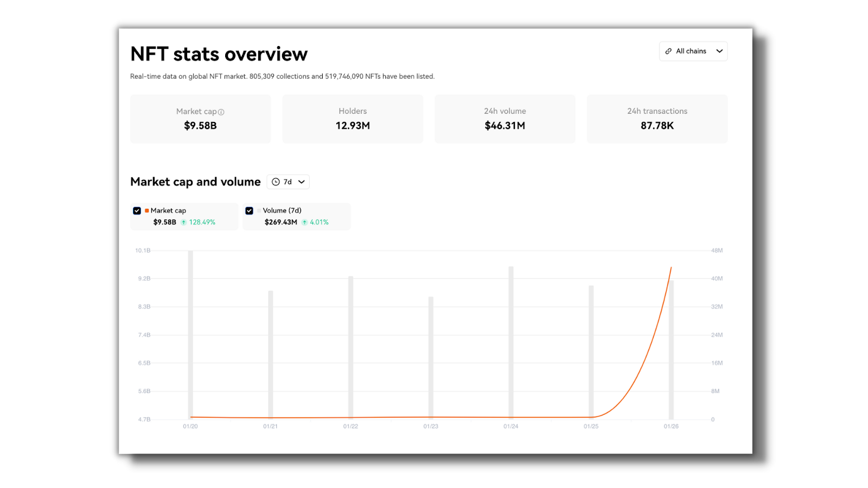Click the green up arrow next to 4.01%

point(304,222)
